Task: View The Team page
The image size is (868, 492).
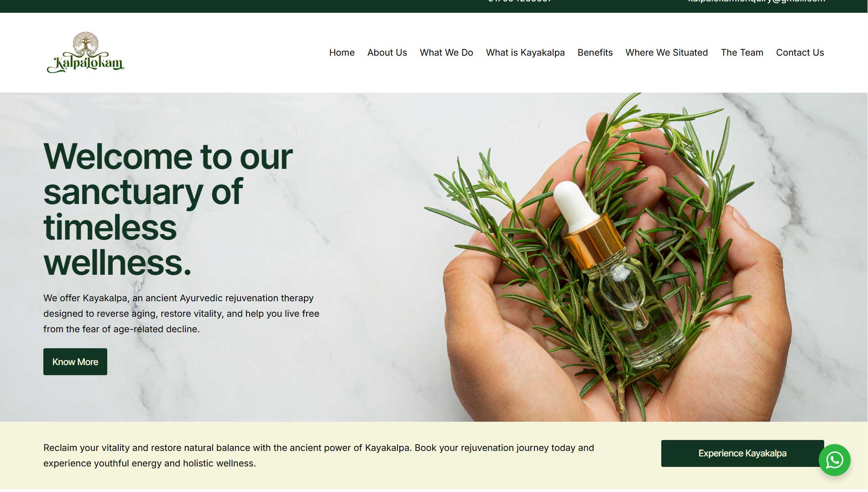Action: [742, 52]
